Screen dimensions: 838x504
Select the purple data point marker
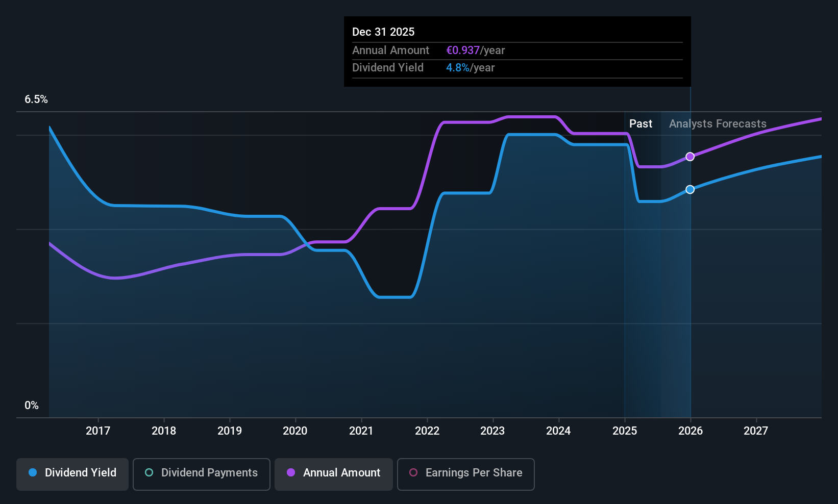pyautogui.click(x=690, y=157)
